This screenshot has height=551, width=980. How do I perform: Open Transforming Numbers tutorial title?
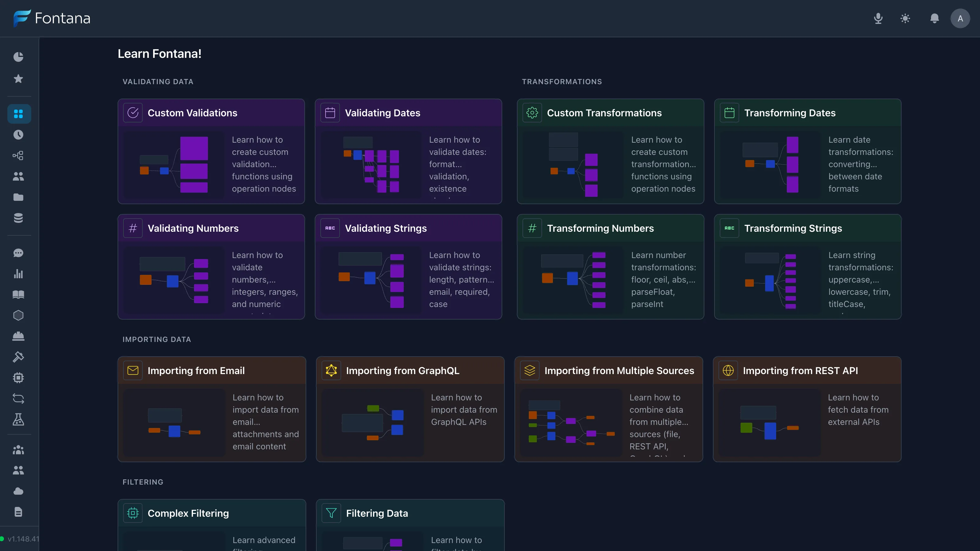pyautogui.click(x=600, y=228)
